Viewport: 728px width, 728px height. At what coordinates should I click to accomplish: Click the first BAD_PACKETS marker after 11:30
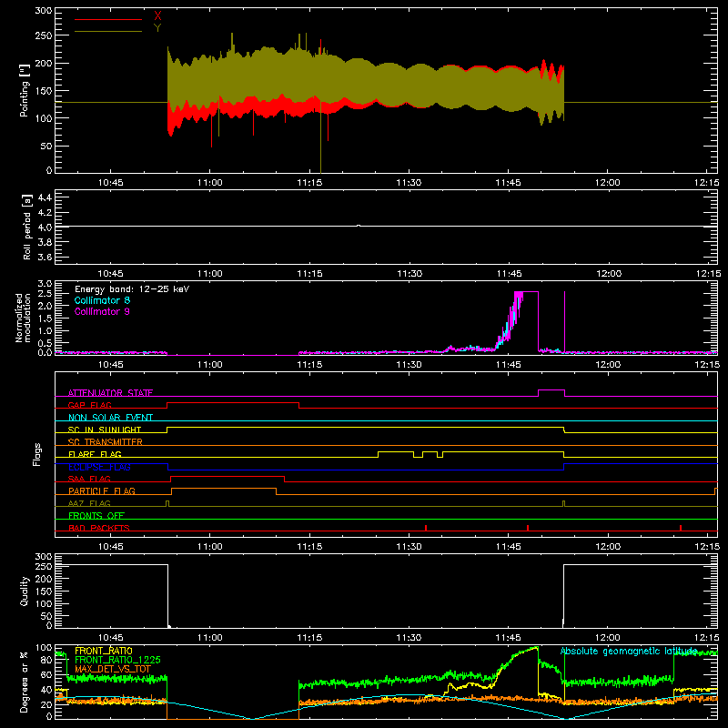pyautogui.click(x=426, y=528)
